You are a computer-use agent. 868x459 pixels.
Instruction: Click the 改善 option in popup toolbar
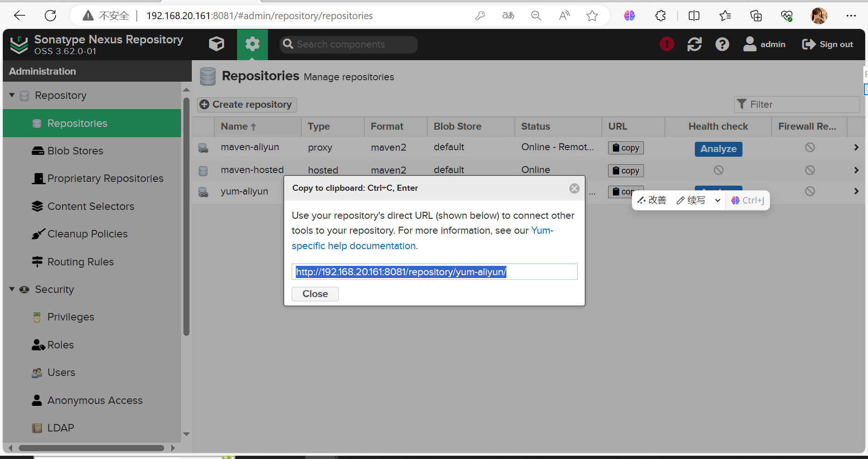652,201
